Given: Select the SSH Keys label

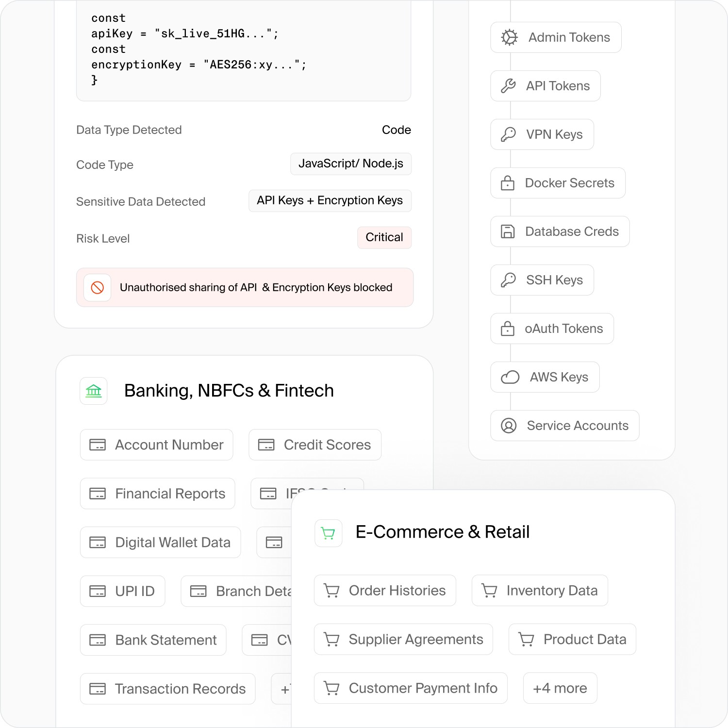Looking at the screenshot, I should click(555, 280).
